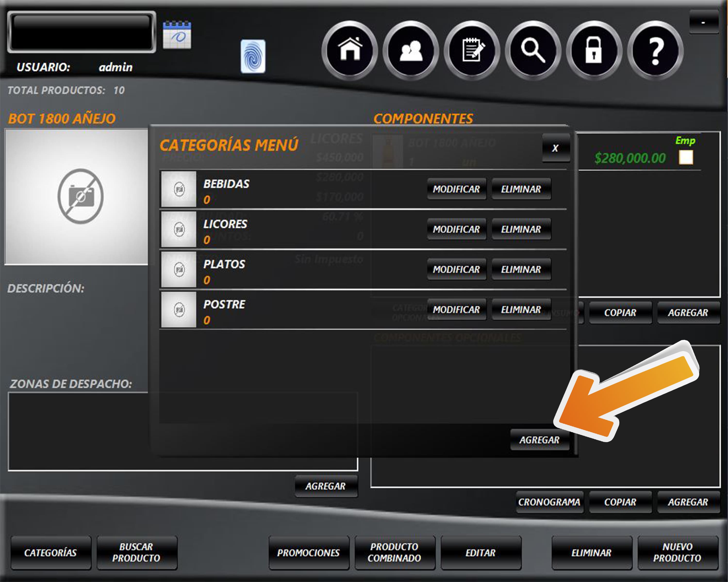Click Nuevo Producto button
The height and width of the screenshot is (582, 728).
pyautogui.click(x=677, y=553)
